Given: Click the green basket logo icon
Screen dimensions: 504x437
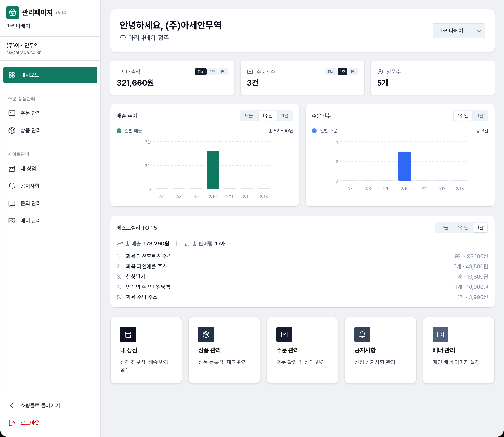Looking at the screenshot, I should point(12,12).
